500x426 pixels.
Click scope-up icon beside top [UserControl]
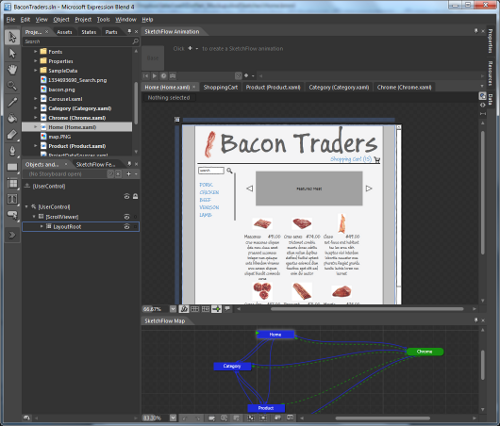(27, 186)
